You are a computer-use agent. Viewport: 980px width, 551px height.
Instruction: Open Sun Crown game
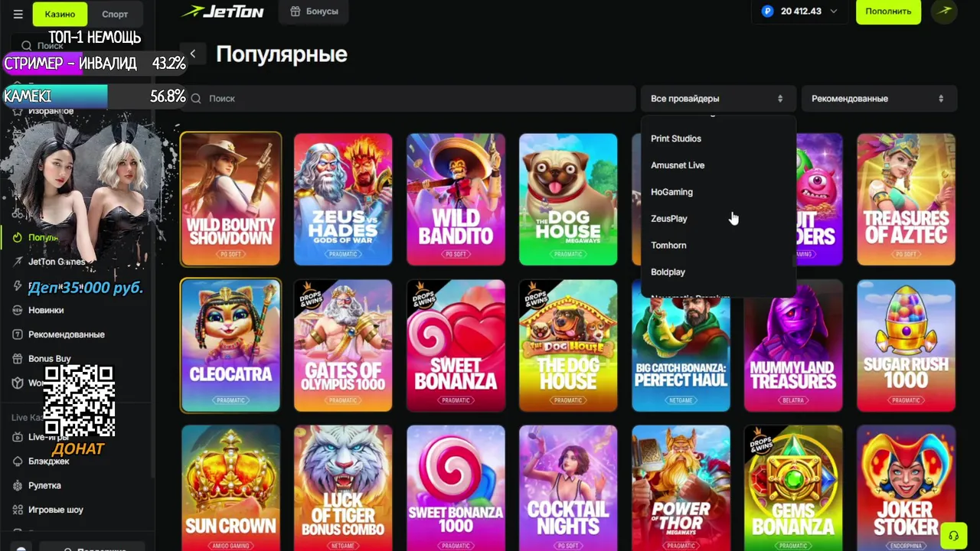point(230,487)
